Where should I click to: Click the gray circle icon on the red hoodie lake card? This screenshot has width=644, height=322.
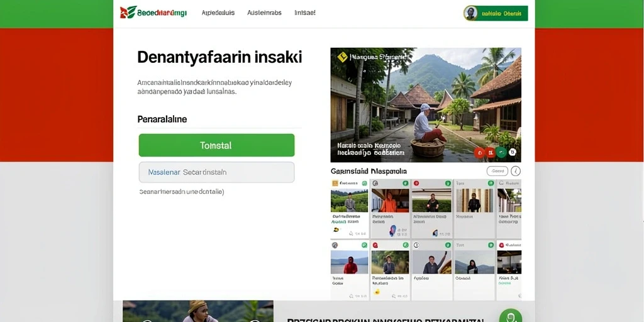(335, 245)
